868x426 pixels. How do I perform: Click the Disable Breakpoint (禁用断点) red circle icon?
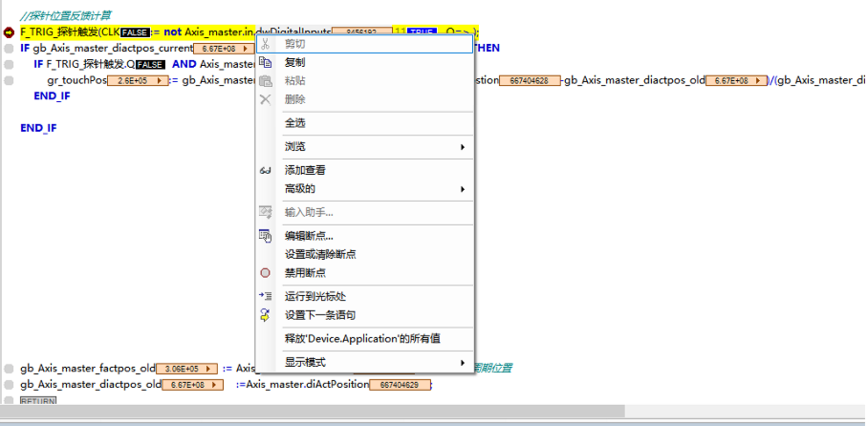tap(266, 272)
